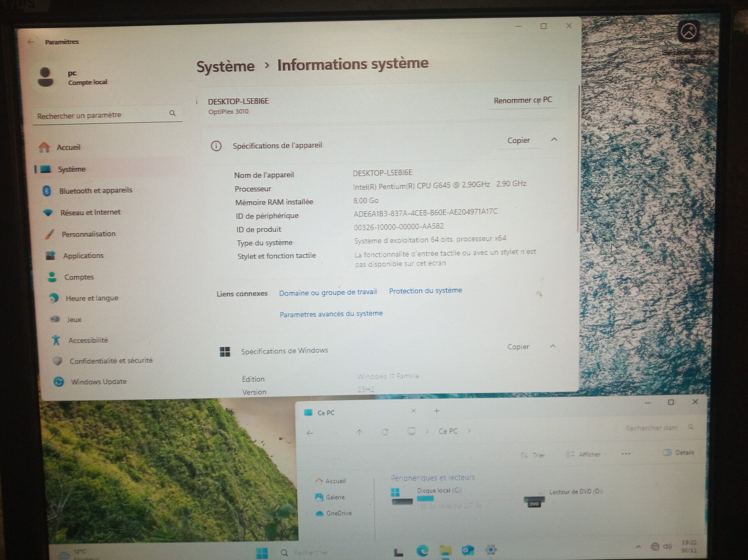
Task: Open the Outlook taskbar icon
Action: pyautogui.click(x=467, y=550)
